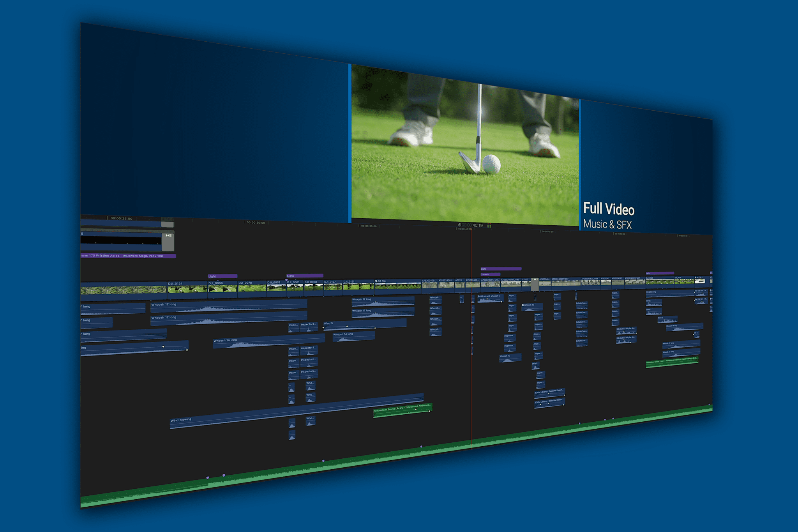Click the round badge icon on Whoosh 10
This screenshot has height=532, width=798.
pyautogui.click(x=523, y=305)
